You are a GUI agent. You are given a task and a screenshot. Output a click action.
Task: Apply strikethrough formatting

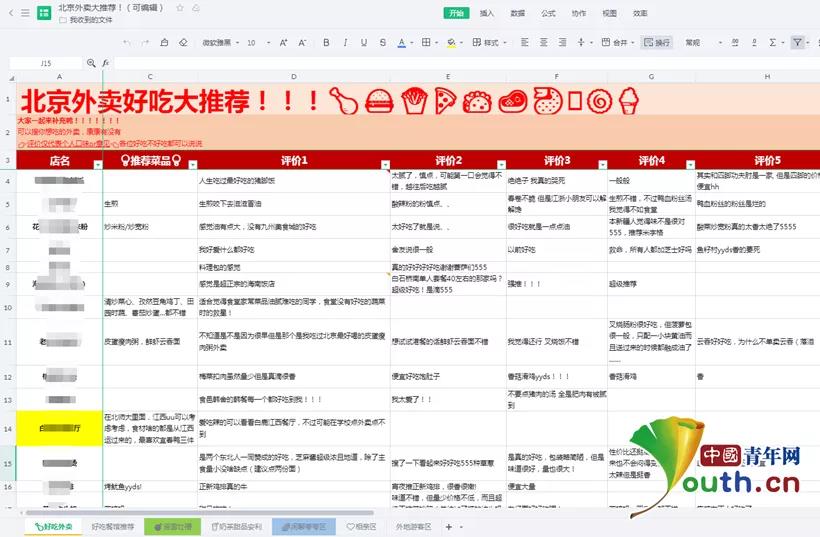point(379,43)
